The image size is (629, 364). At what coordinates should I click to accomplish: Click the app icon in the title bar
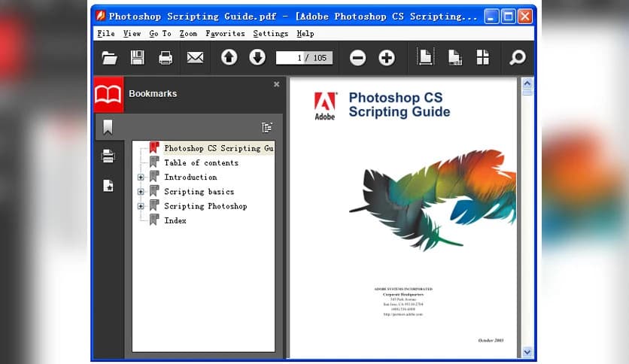point(100,16)
